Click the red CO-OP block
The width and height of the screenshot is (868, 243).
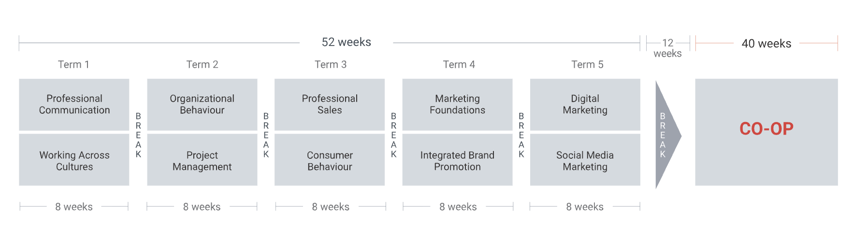coord(767,132)
